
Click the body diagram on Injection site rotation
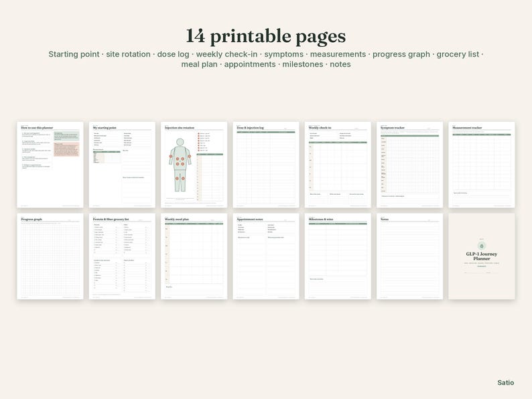(x=180, y=165)
